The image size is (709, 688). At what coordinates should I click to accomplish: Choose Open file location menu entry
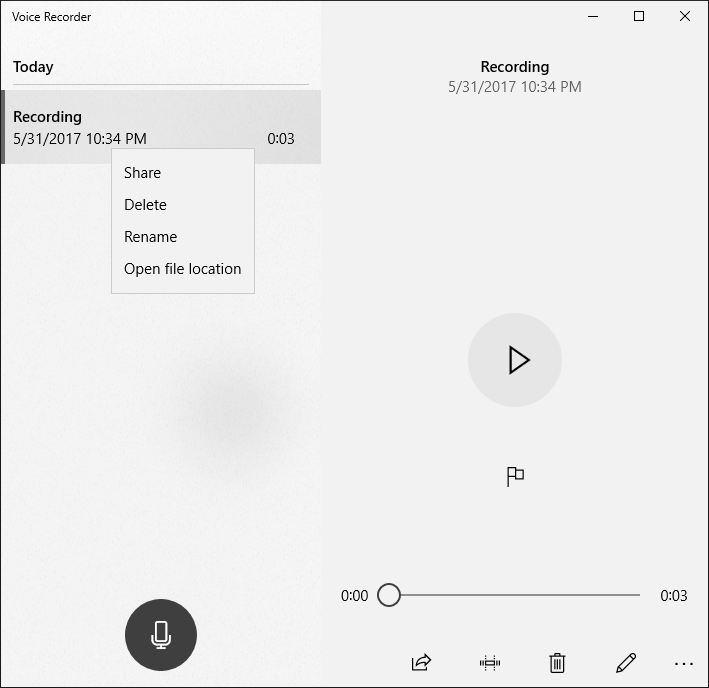[182, 269]
